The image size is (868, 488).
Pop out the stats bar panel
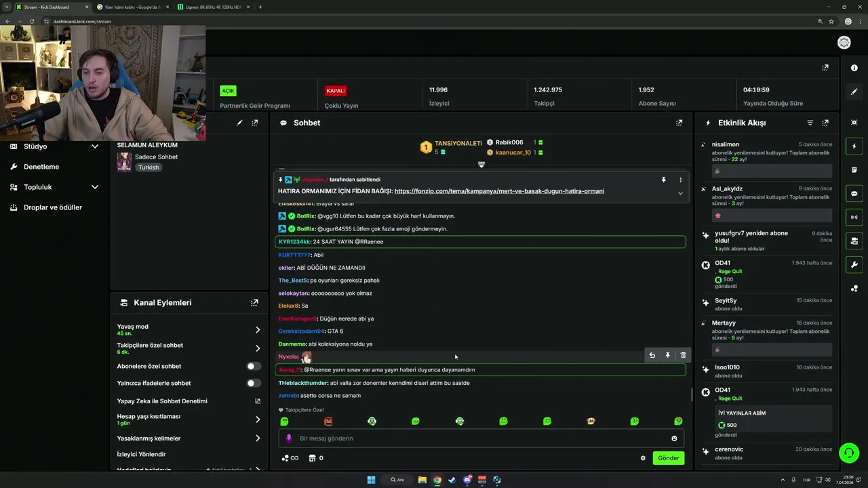[825, 68]
